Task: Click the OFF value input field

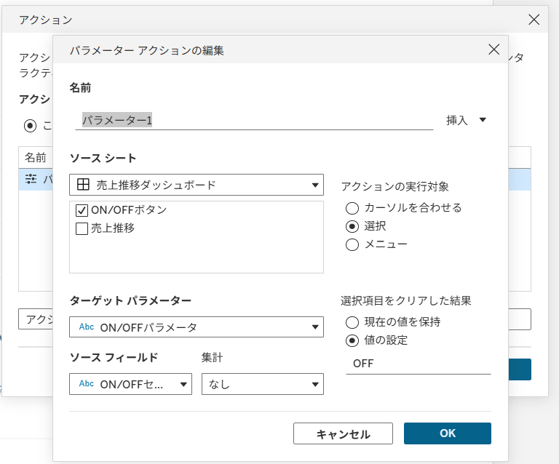Action: (418, 364)
